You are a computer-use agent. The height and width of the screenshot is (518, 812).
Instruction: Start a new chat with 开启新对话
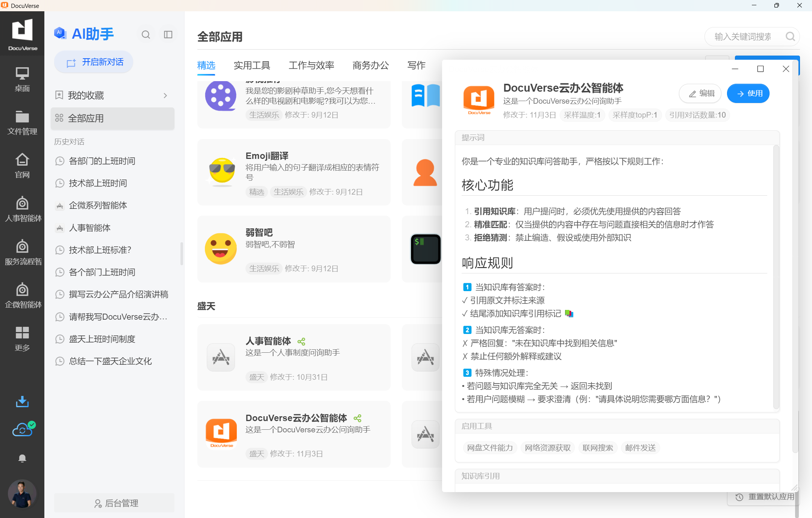click(x=94, y=62)
